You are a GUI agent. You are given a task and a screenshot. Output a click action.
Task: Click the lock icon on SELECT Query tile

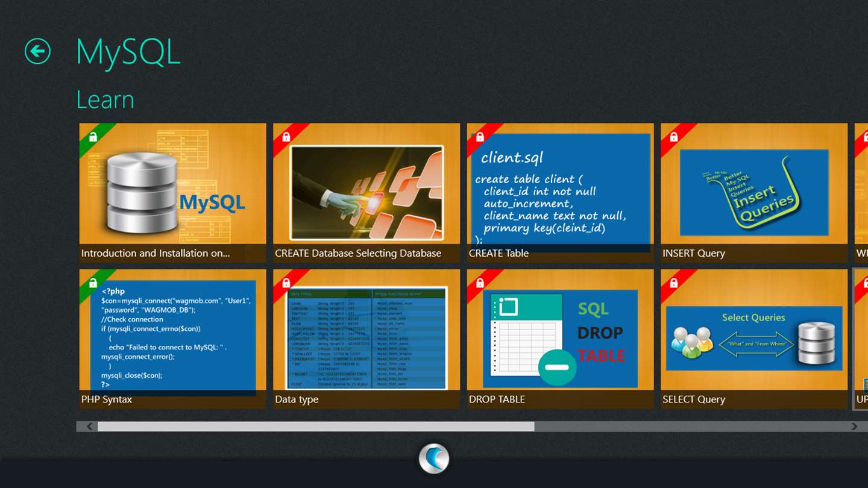tap(674, 283)
